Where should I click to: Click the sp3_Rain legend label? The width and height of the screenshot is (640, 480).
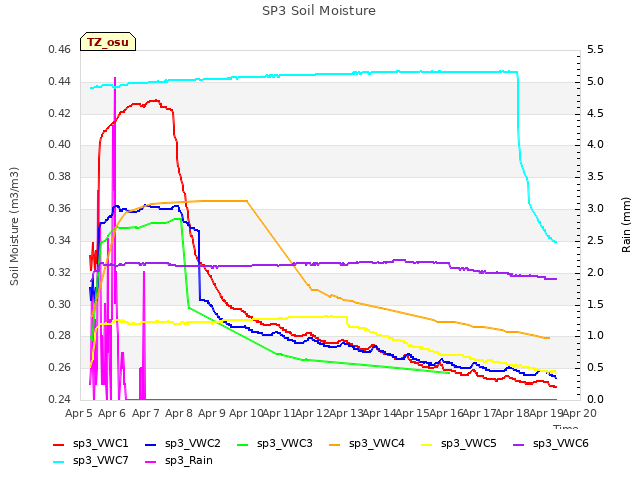189,460
